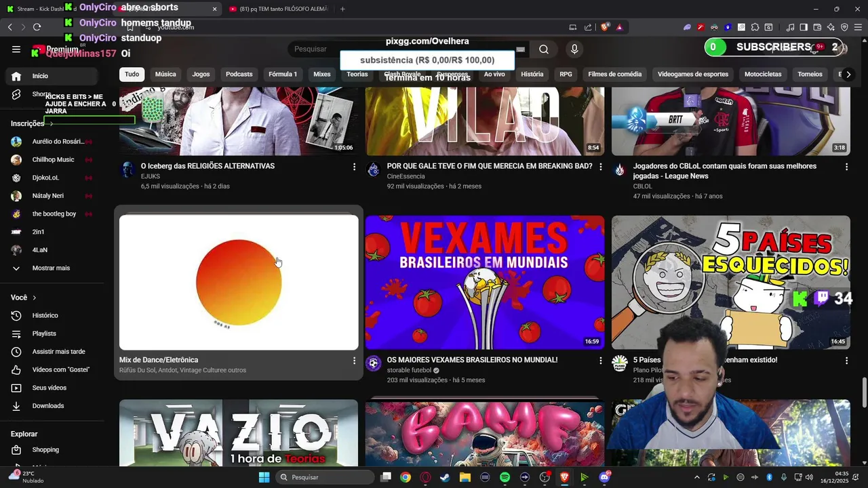
Task: Click the Brave Shields lion icon
Action: (605, 27)
